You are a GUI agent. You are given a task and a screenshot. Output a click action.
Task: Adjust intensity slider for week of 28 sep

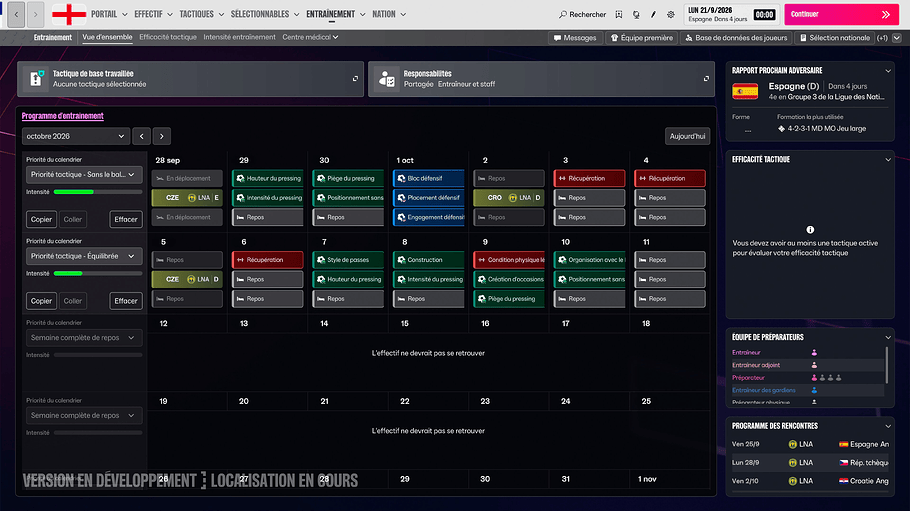(98, 192)
